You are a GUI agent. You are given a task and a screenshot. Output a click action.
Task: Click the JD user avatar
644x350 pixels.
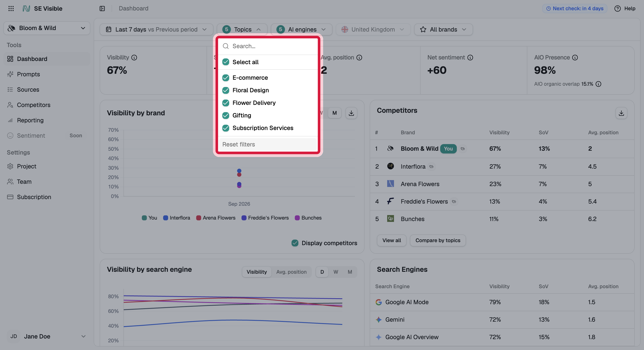click(14, 337)
